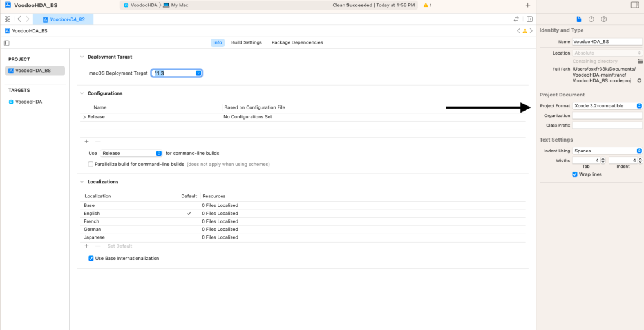The width and height of the screenshot is (644, 330).
Task: Switch to Build Settings tab
Action: 247,42
